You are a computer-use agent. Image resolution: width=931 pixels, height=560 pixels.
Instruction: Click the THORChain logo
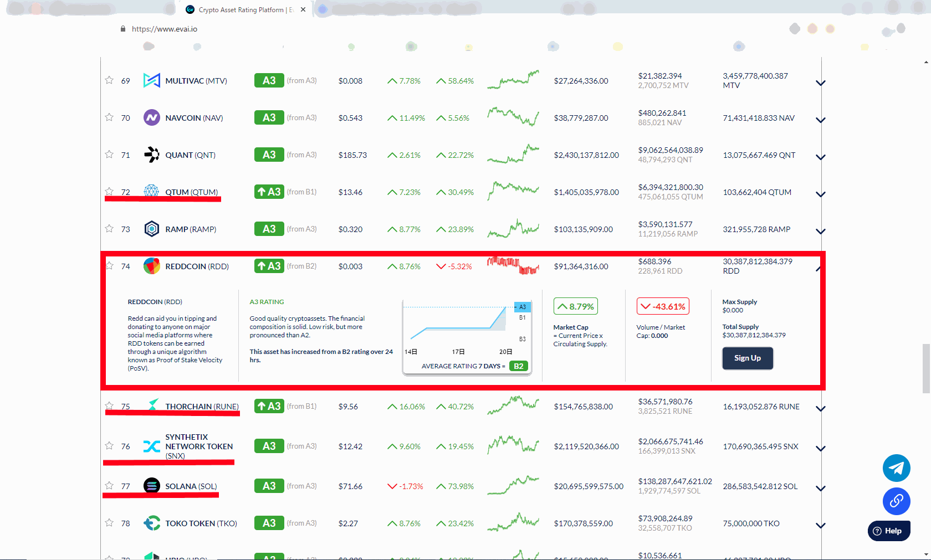point(153,405)
